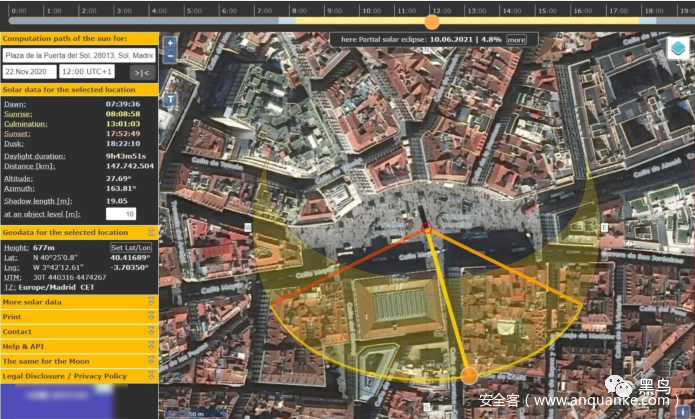Click the orange time slider handle at 12:00

point(432,21)
